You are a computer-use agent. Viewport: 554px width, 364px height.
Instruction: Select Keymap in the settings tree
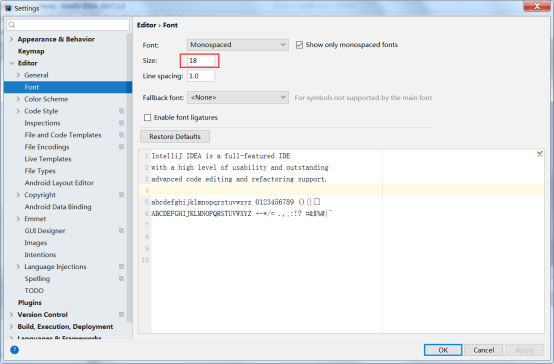click(31, 51)
